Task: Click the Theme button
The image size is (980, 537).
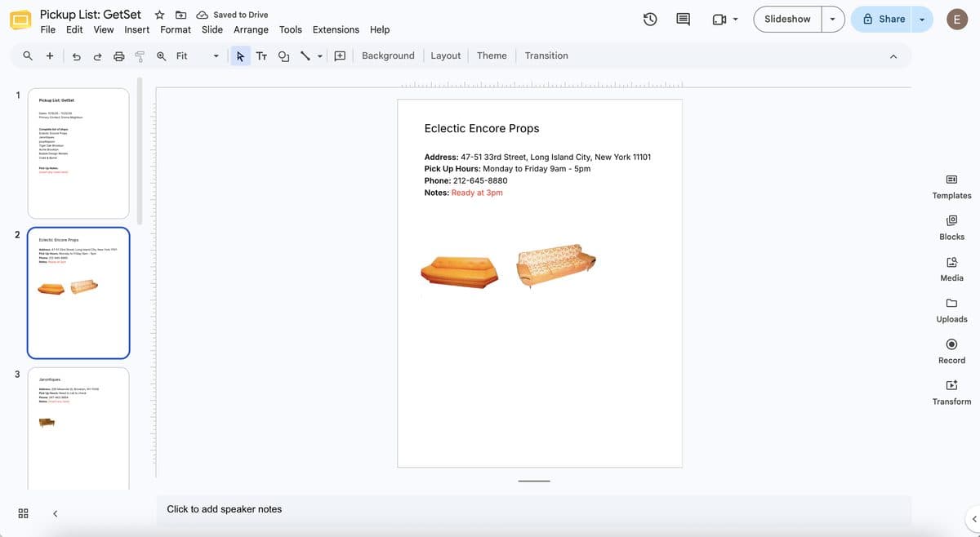Action: 492,55
